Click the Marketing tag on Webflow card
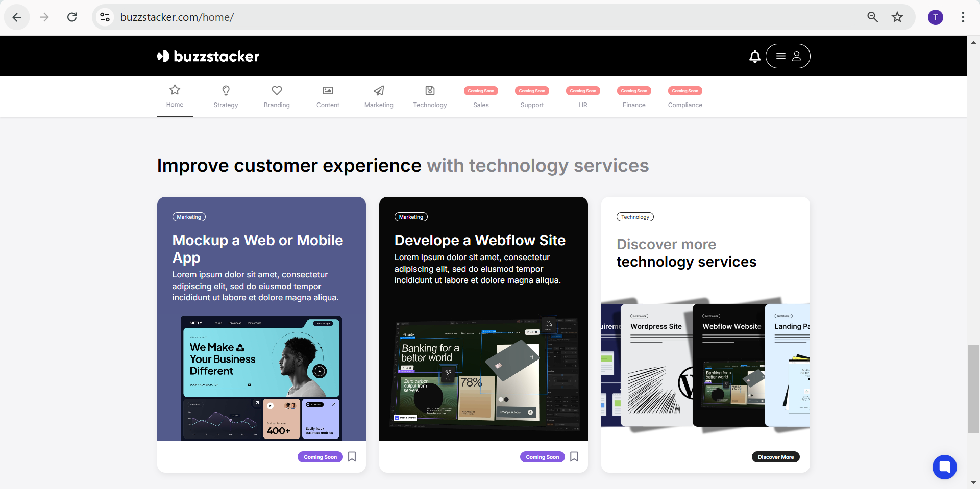Viewport: 980px width, 489px height. coord(411,217)
